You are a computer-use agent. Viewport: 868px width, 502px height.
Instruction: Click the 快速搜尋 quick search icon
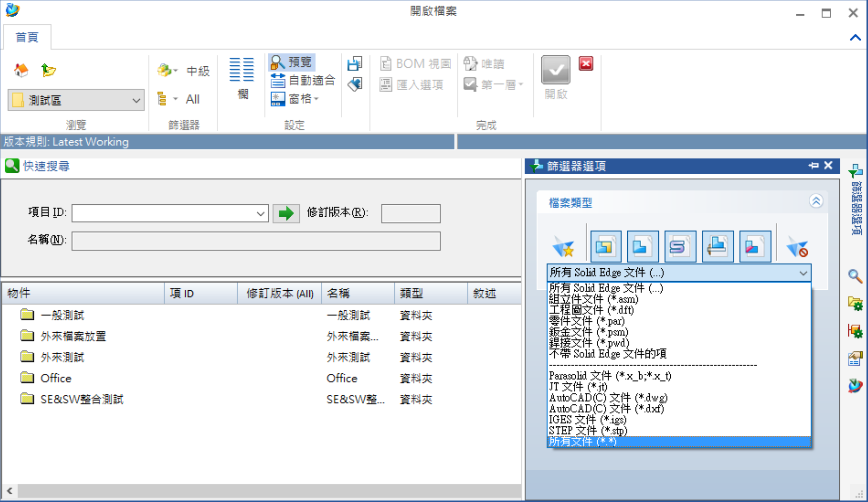(x=12, y=166)
